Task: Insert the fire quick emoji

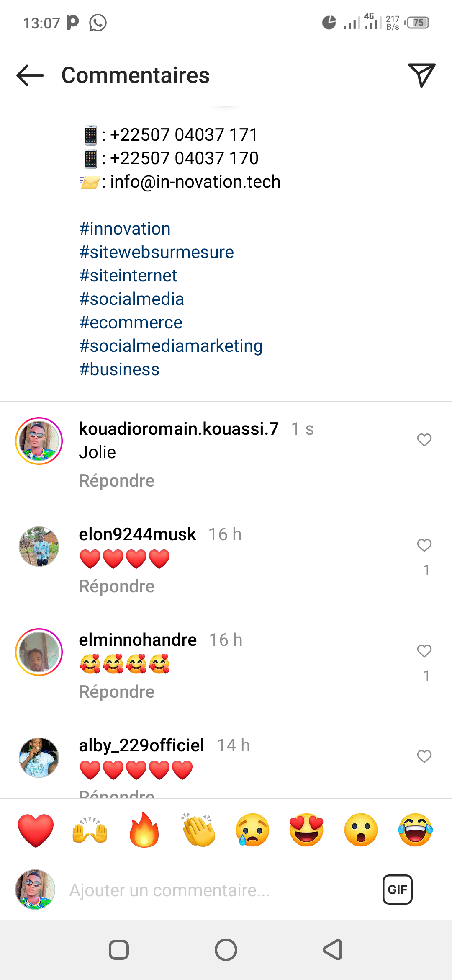Action: point(144,830)
